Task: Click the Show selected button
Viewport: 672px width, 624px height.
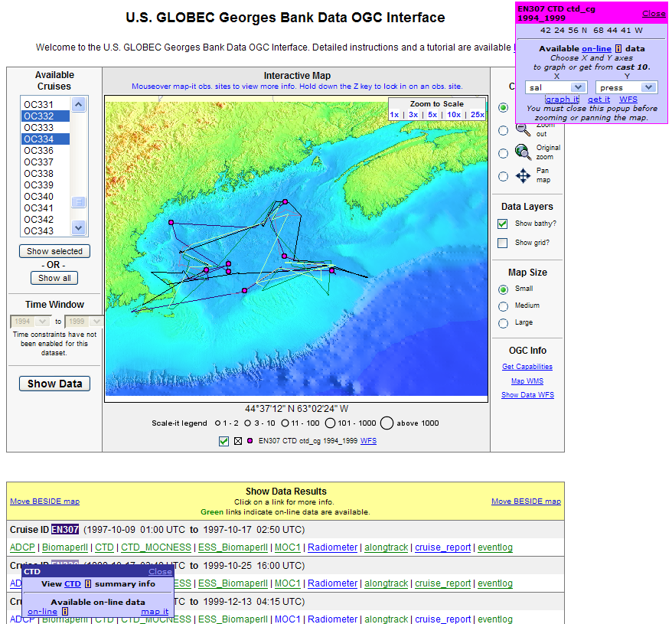Action: pos(54,251)
